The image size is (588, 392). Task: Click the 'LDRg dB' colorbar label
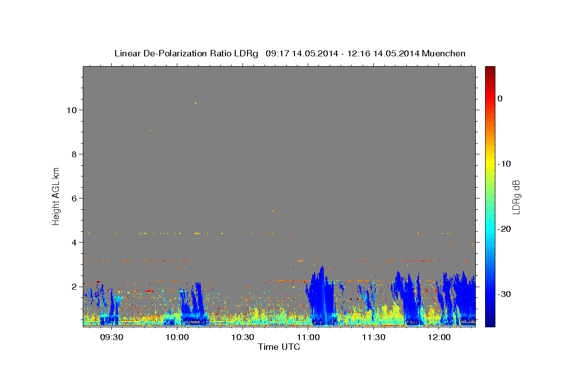pyautogui.click(x=516, y=197)
